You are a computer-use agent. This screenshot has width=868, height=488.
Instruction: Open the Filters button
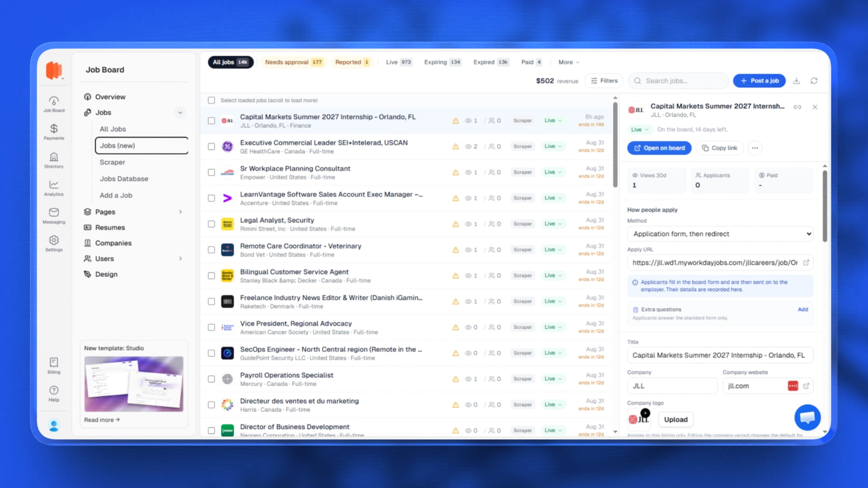(604, 80)
